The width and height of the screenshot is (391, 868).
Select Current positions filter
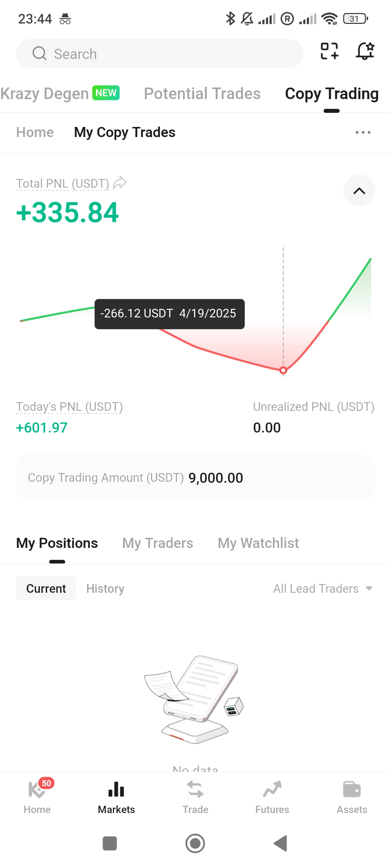point(46,588)
